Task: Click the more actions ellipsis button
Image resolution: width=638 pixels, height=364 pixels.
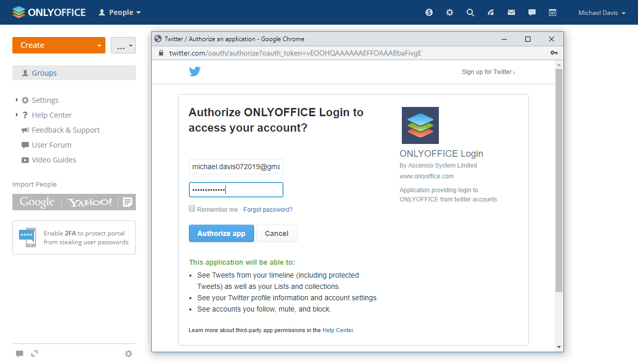Action: point(123,45)
